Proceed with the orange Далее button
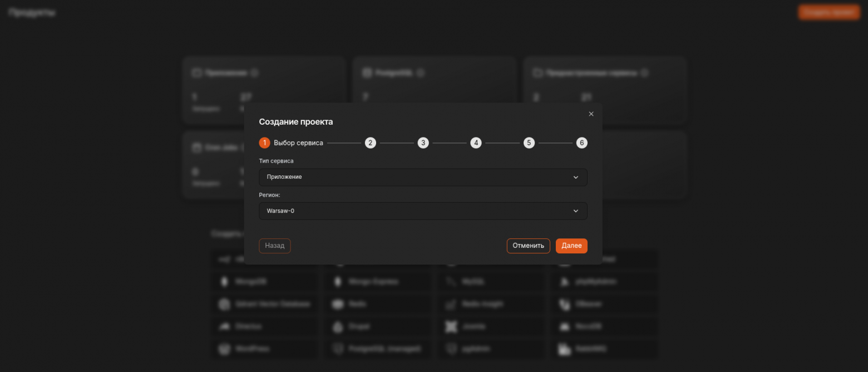The height and width of the screenshot is (372, 868). tap(571, 246)
